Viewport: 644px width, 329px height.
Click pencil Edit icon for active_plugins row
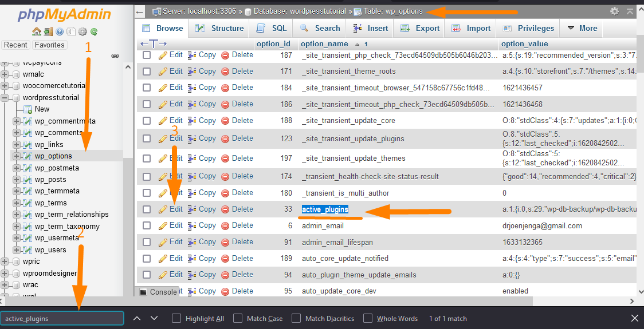pyautogui.click(x=163, y=209)
